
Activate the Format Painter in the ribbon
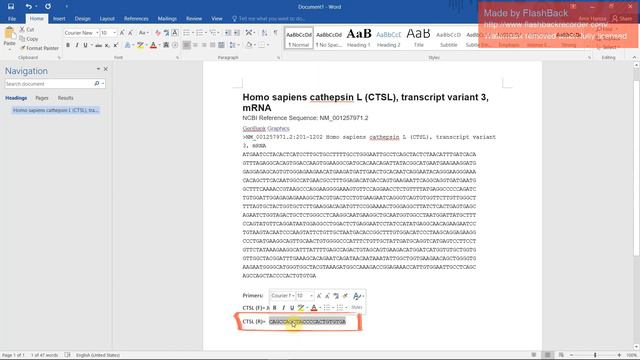[39, 48]
